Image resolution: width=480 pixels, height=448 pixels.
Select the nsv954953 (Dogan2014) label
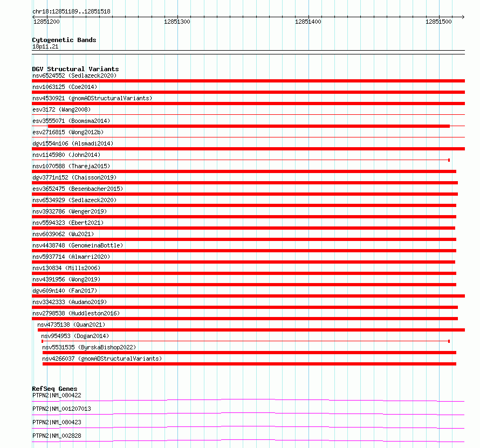point(75,336)
